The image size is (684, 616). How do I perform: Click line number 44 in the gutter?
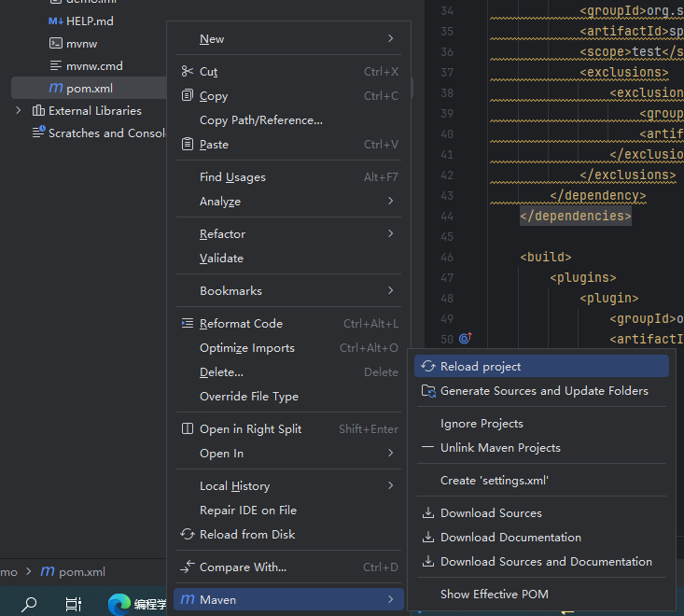click(x=447, y=216)
